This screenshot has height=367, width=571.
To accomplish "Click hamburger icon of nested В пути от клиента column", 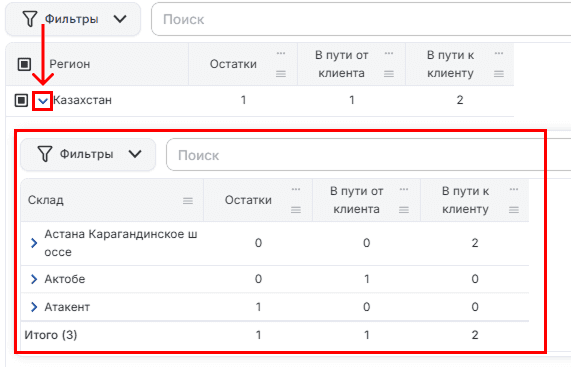I will coord(404,210).
